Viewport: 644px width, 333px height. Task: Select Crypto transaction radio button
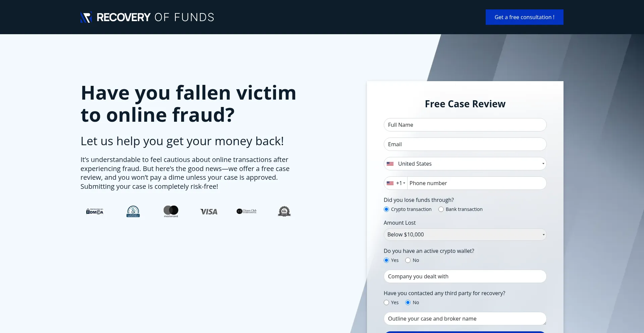(x=386, y=209)
